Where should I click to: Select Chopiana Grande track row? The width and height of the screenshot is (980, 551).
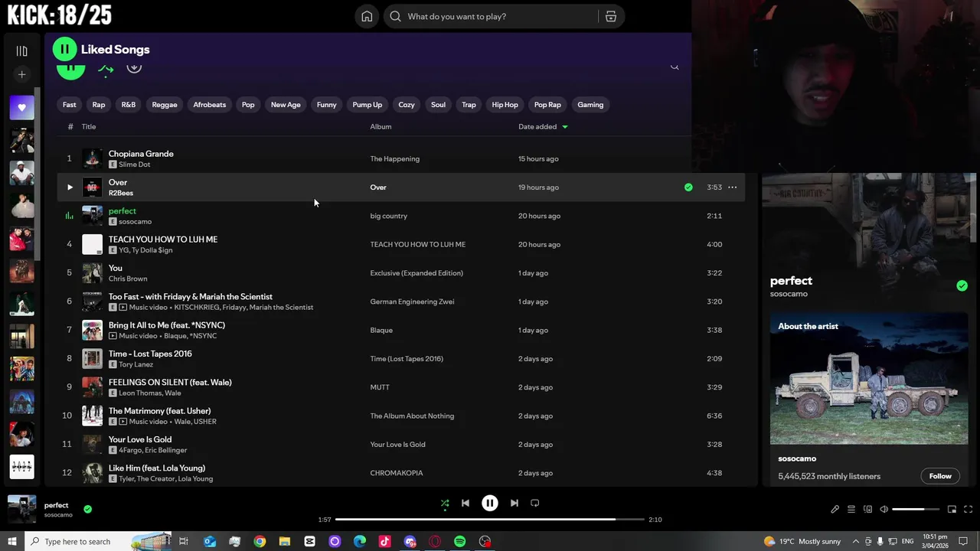(x=401, y=158)
